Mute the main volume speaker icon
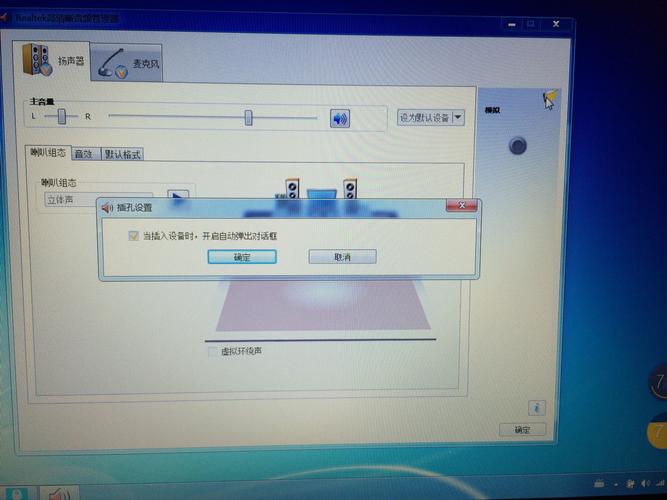 pos(340,119)
